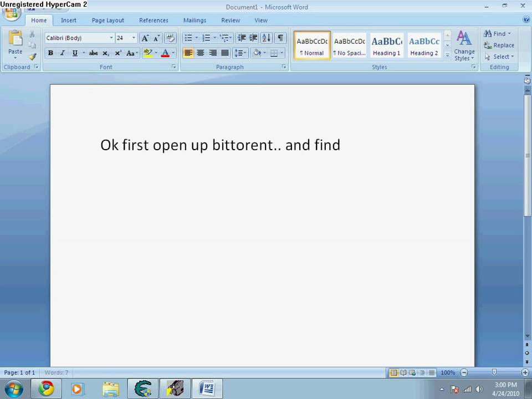The height and width of the screenshot is (399, 532).
Task: Click 100% zoom level button
Action: 448,372
